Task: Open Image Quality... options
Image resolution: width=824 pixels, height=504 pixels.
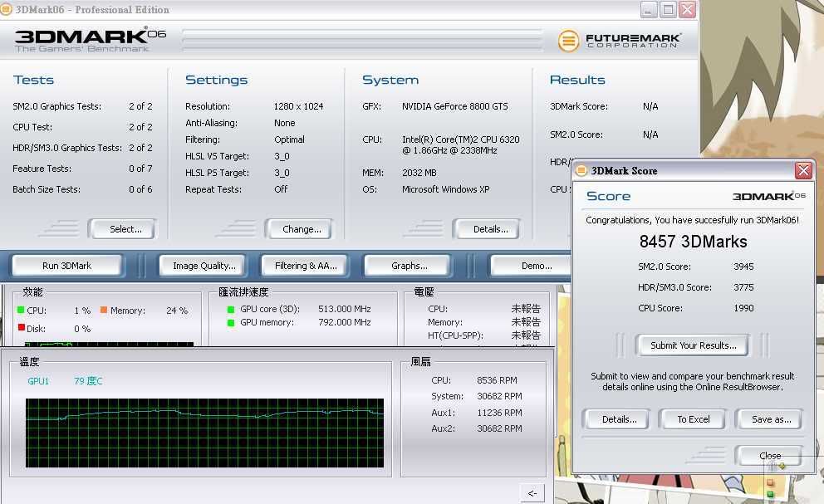Action: point(204,266)
